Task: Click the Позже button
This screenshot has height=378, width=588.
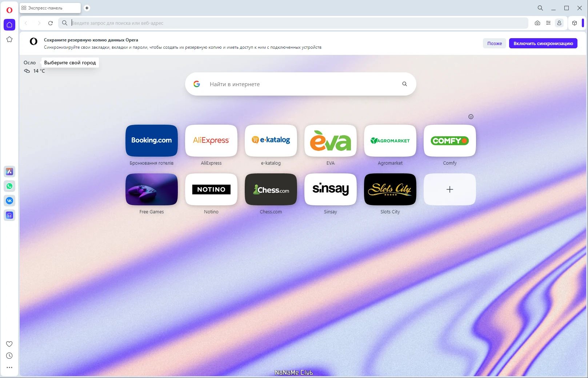Action: click(495, 43)
